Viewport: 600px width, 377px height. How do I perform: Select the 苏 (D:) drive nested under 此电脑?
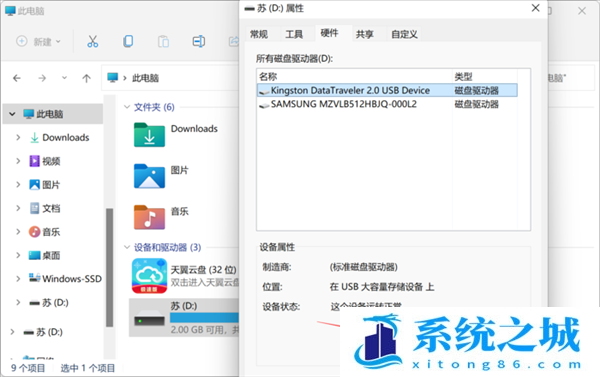coord(49,303)
